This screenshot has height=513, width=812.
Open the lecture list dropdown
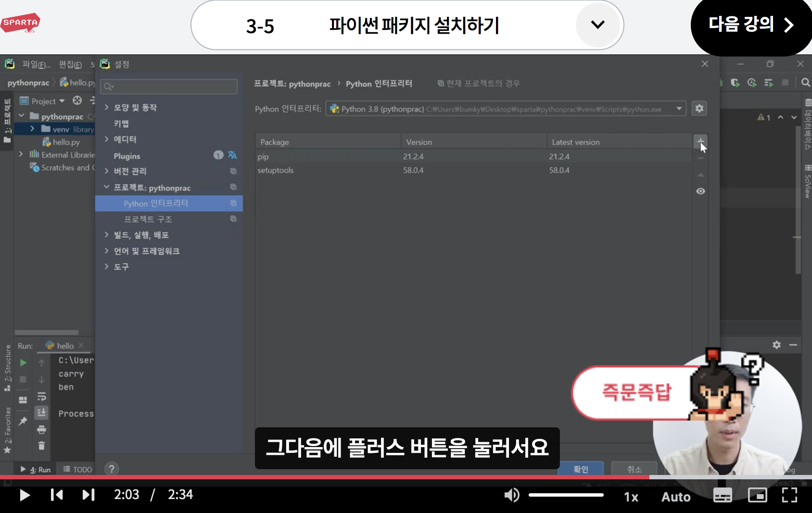(x=597, y=25)
